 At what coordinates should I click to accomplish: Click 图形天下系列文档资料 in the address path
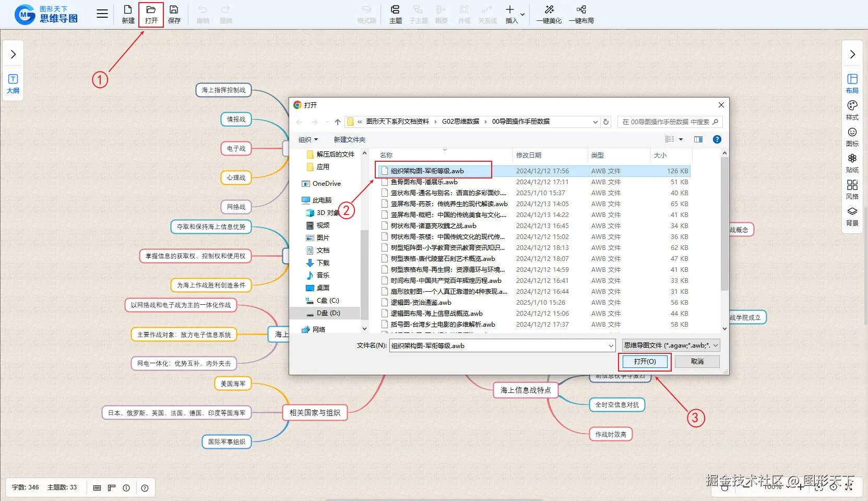point(398,122)
